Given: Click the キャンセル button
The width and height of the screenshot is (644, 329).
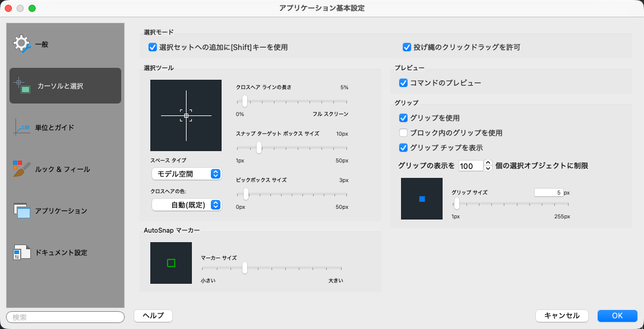Looking at the screenshot, I should tap(562, 316).
